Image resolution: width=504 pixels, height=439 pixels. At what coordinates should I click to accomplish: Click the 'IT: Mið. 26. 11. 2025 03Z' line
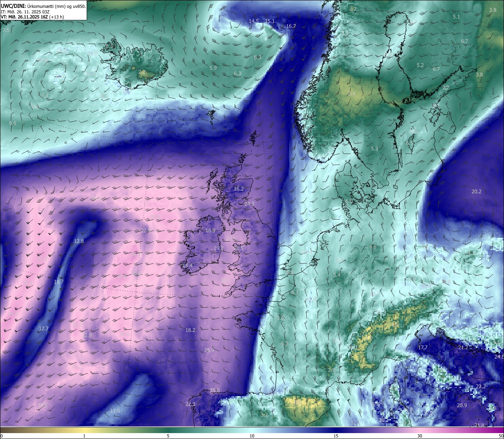25,12
